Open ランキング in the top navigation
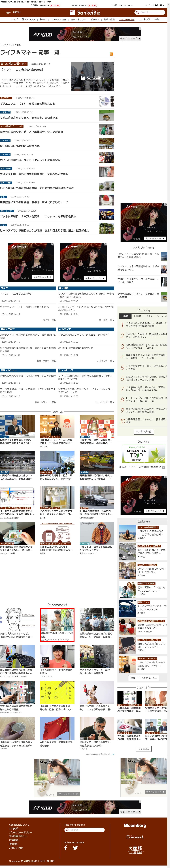The image size is (170, 868). 144,20
